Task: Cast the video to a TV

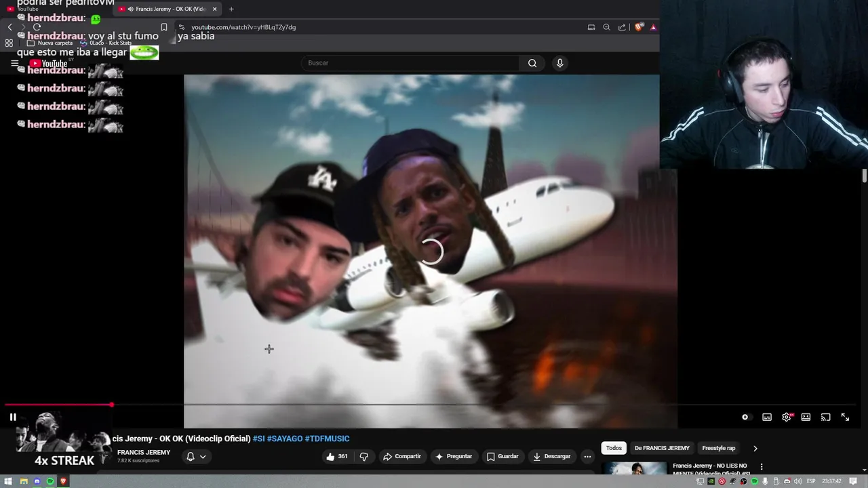Action: [825, 418]
